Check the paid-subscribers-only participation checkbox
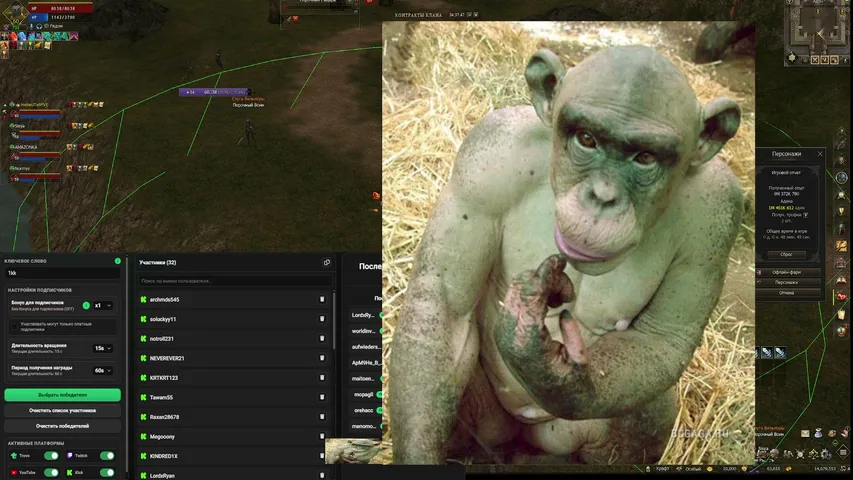 [15, 327]
